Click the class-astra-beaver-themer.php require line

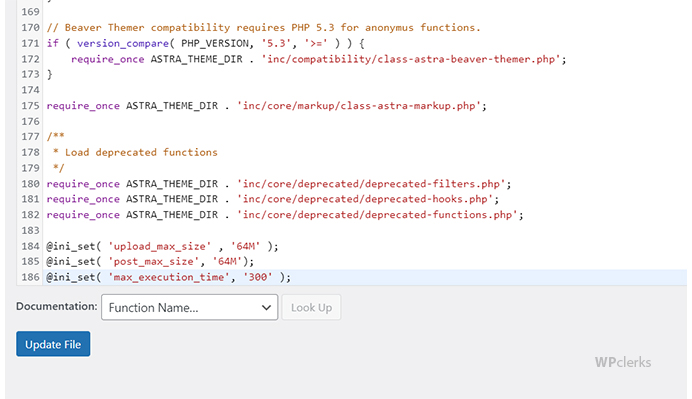(318, 59)
